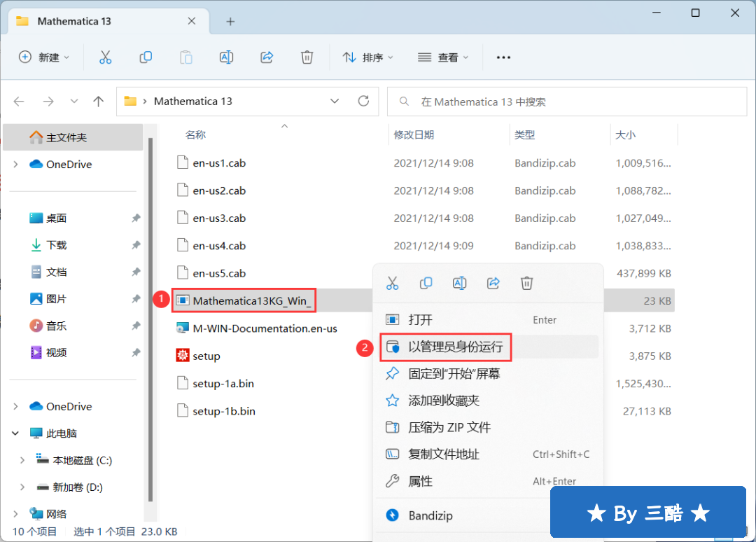
Task: Click the Pictures icon in the sidebar
Action: (36, 298)
